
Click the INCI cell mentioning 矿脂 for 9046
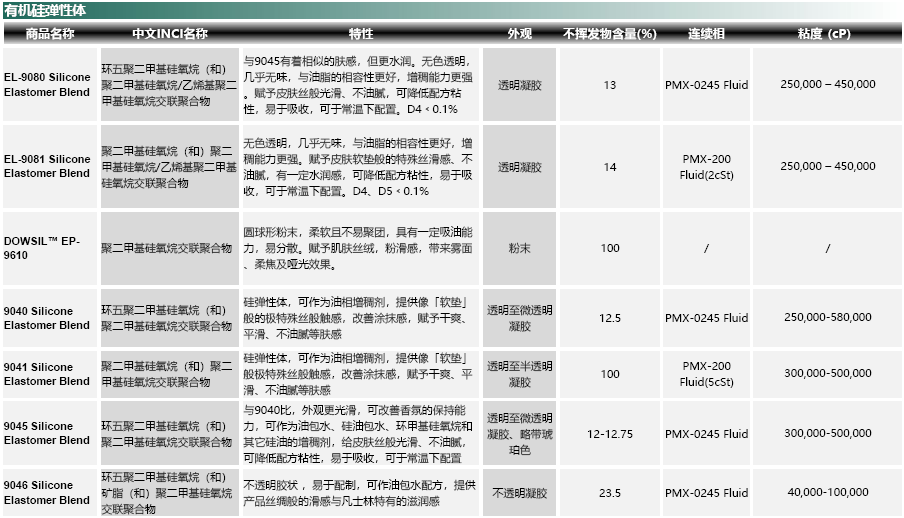coord(170,493)
